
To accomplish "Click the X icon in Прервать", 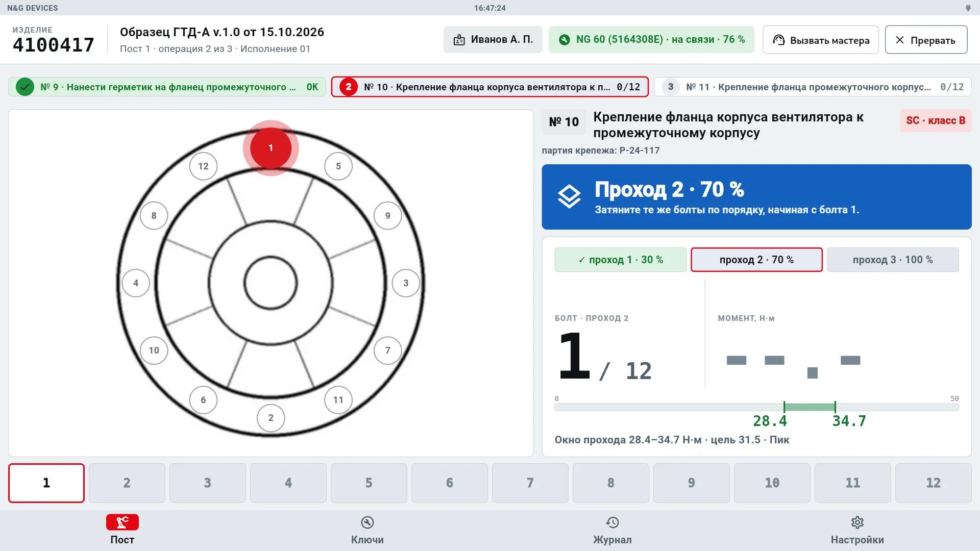I will [900, 40].
